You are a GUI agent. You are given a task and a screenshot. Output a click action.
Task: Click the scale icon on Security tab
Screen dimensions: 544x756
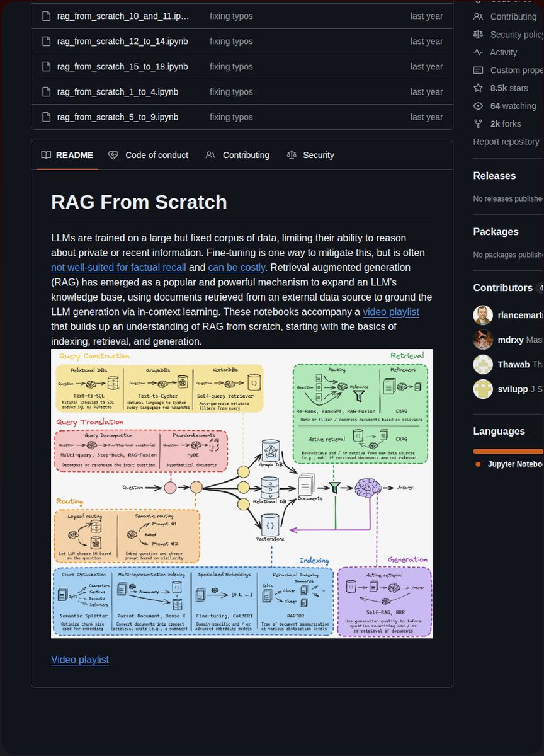[x=291, y=155]
